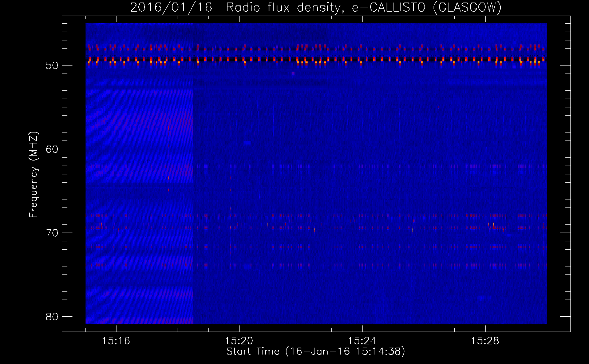Click the 'Start Time (16-Jan-16 15:14:38)' axis label
589x364 pixels.
point(316,352)
